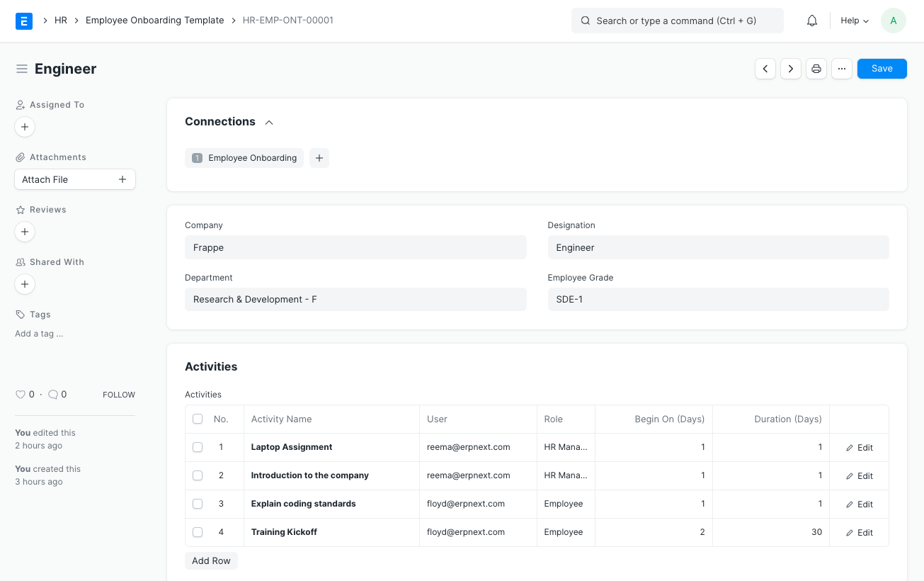Add an assignee with the plus icon

(x=24, y=127)
